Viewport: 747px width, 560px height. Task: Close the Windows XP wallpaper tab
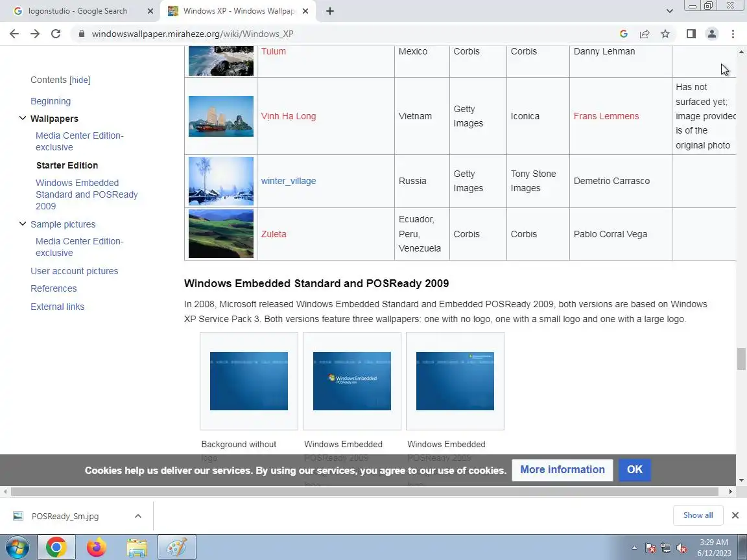[x=305, y=11]
